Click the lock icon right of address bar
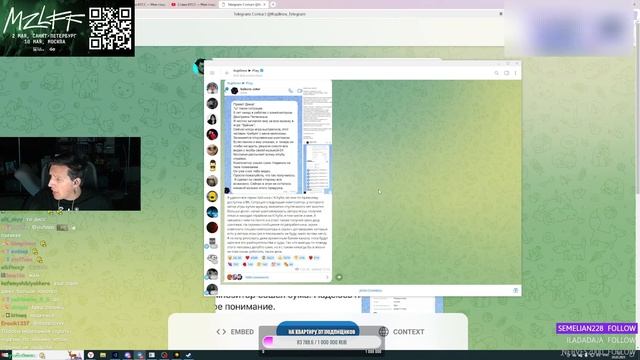This screenshot has width=640, height=360. pyautogui.click(x=501, y=14)
